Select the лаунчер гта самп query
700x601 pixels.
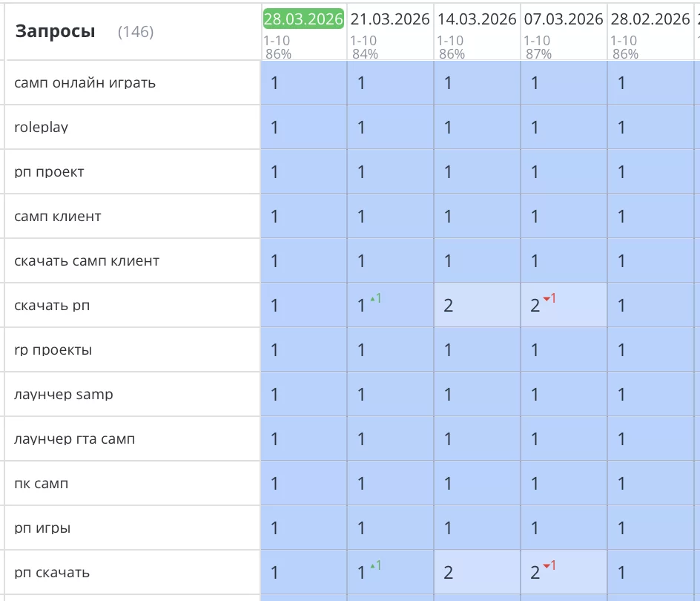74,439
